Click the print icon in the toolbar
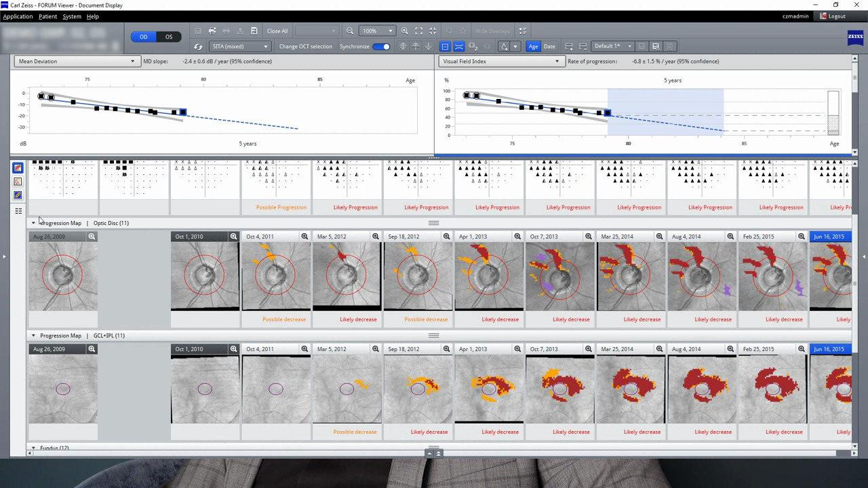The width and height of the screenshot is (868, 488). [212, 31]
